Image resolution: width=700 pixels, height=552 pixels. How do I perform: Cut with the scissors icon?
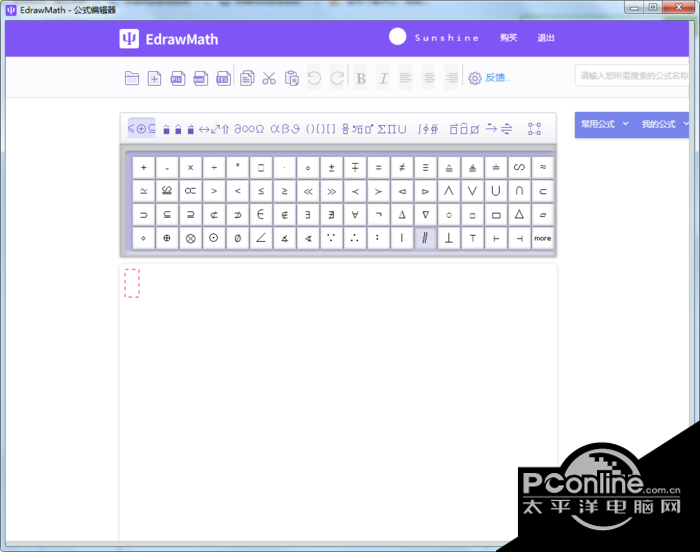(x=269, y=78)
